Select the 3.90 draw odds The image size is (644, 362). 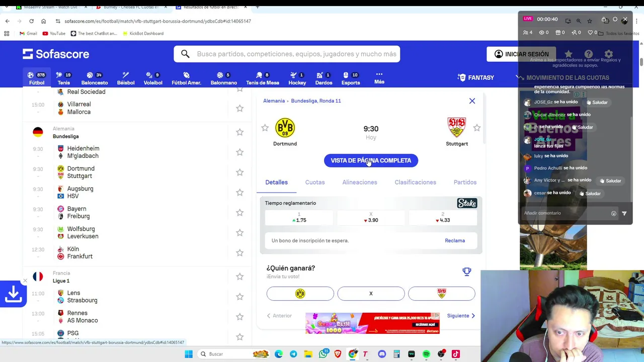pyautogui.click(x=371, y=217)
